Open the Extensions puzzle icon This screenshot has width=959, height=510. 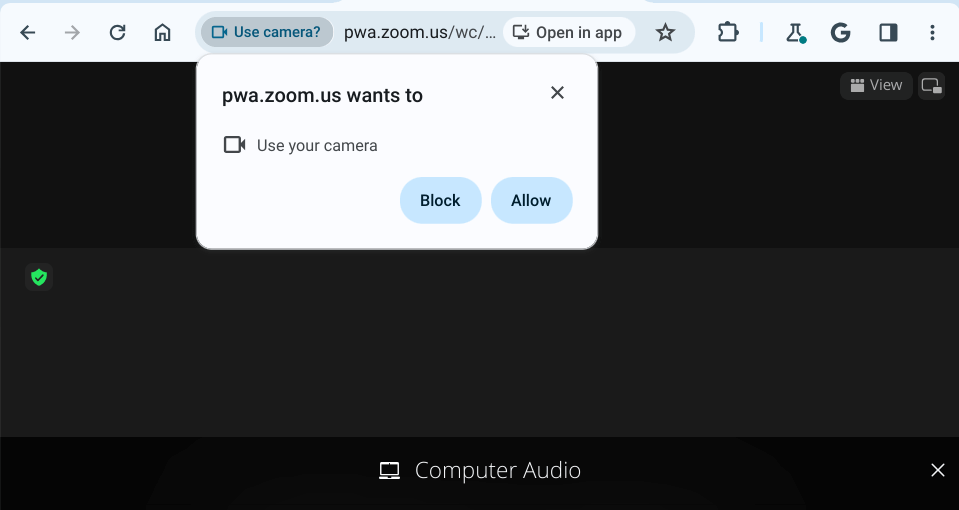[x=727, y=33]
